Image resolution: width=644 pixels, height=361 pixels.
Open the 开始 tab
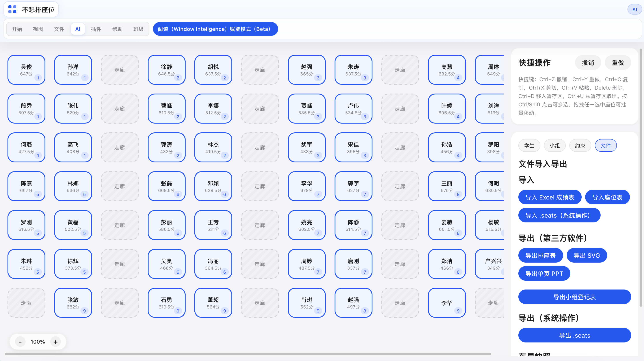point(17,29)
